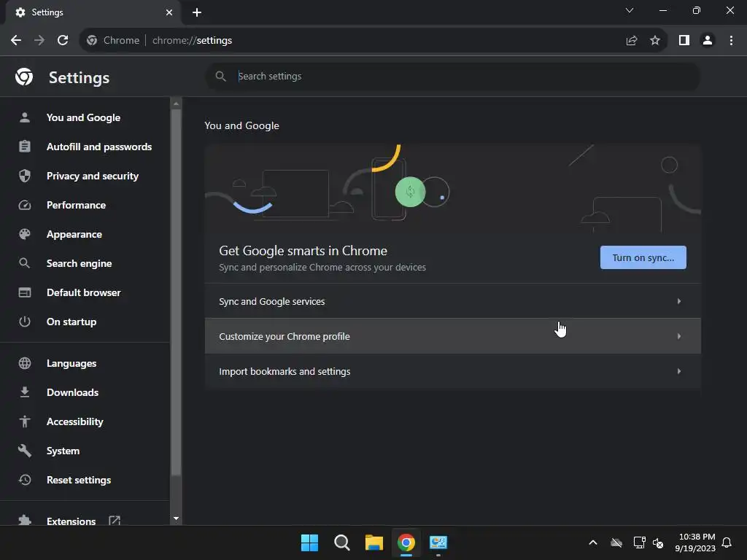
Task: Click the search magnifier in settings bar
Action: (220, 76)
